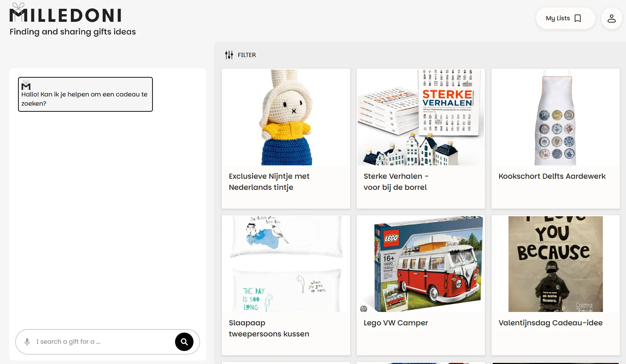Open 'Sterke Verhalen - voor bij de borrel' title
The height and width of the screenshot is (364, 626).
click(x=396, y=182)
